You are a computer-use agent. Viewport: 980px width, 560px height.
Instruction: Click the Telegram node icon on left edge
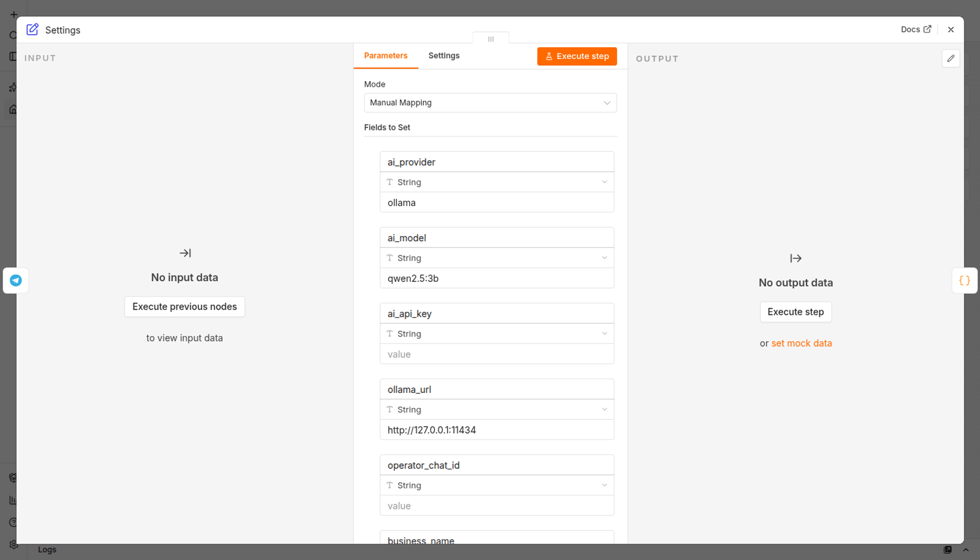tap(16, 280)
